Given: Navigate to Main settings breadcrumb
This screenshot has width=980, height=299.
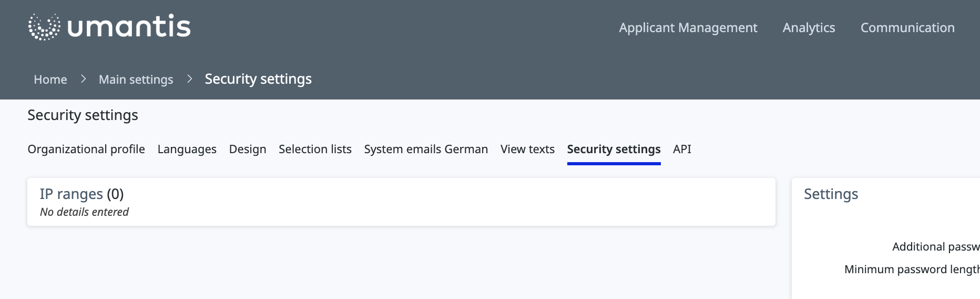Looking at the screenshot, I should pyautogui.click(x=136, y=79).
